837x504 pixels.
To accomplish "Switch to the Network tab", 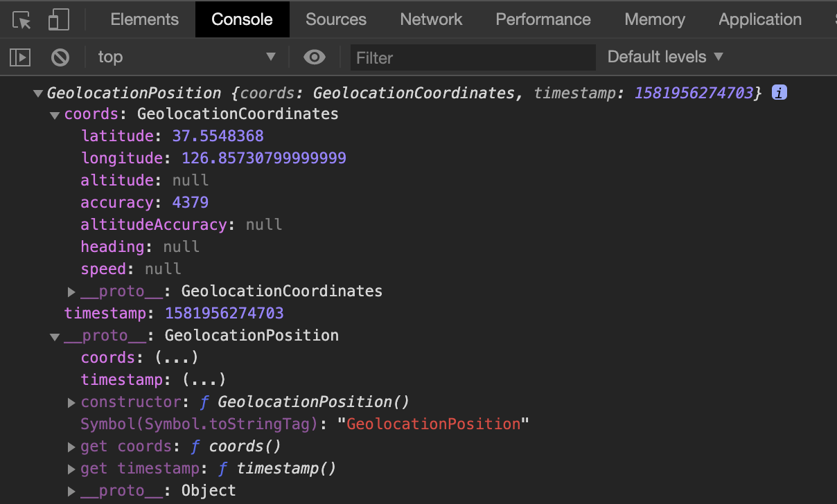I will click(x=431, y=19).
